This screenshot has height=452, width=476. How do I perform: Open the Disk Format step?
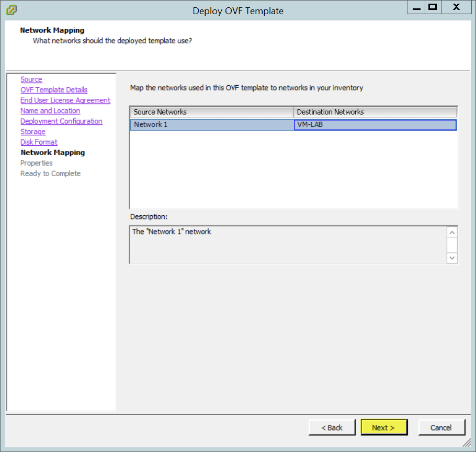tap(39, 142)
